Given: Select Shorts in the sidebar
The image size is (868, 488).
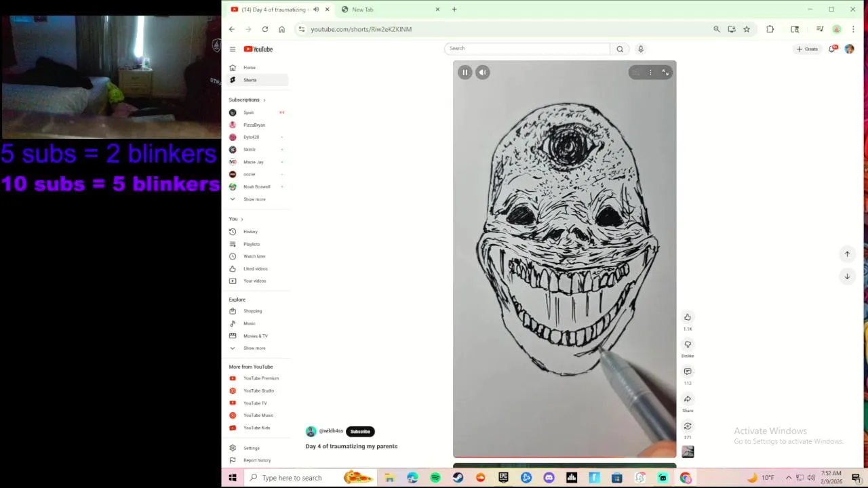Looking at the screenshot, I should coord(258,80).
